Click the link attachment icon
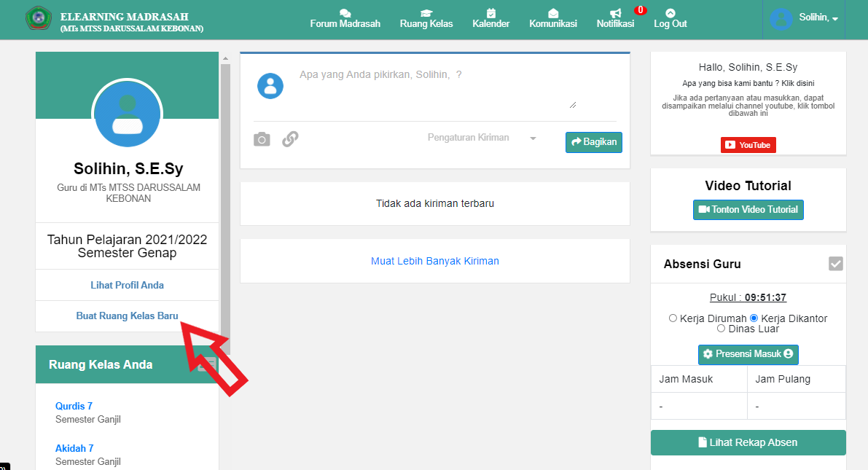The height and width of the screenshot is (470, 868). point(290,139)
